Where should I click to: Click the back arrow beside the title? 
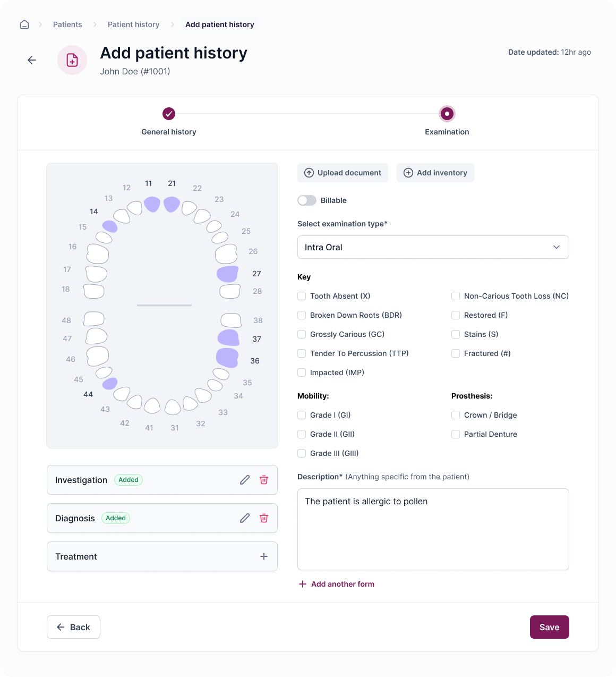(32, 60)
